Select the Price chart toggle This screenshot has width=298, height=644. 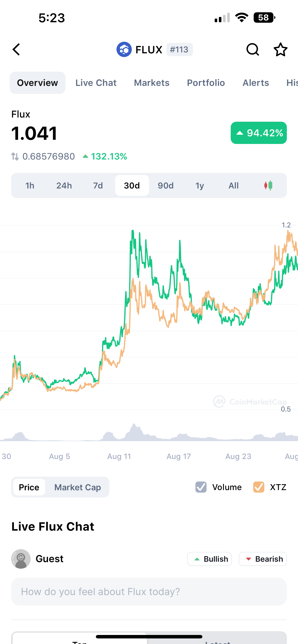click(x=29, y=487)
